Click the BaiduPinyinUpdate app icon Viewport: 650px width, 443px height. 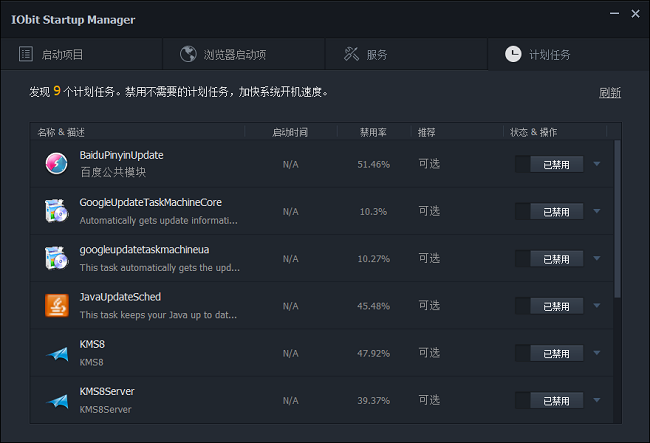tap(56, 163)
